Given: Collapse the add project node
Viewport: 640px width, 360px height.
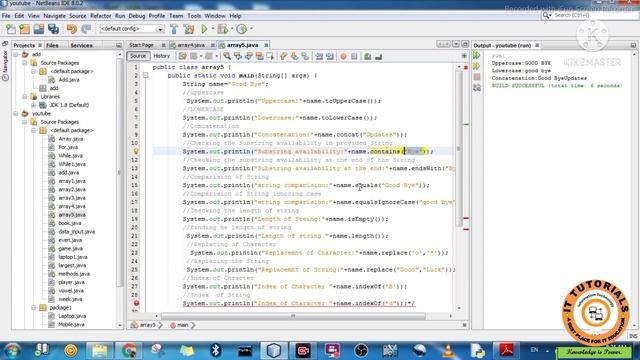Looking at the screenshot, I should tap(16, 54).
